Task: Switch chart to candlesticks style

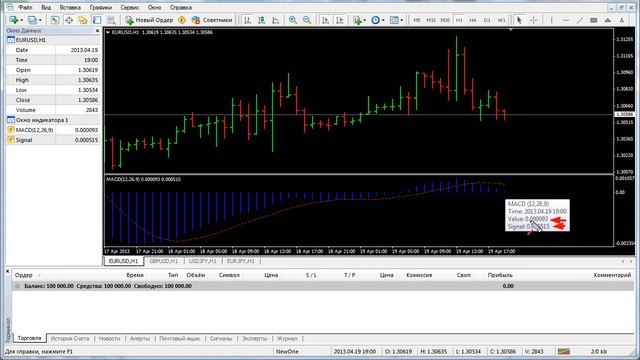Action: pos(262,20)
